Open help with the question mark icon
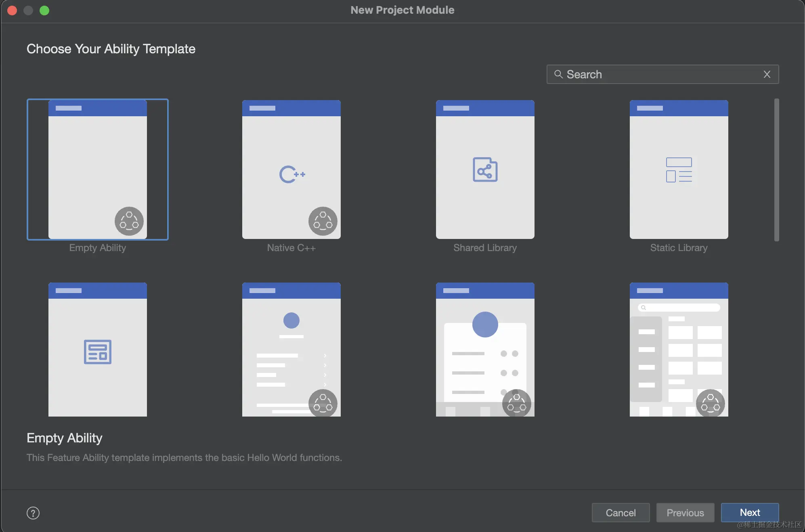 [33, 513]
